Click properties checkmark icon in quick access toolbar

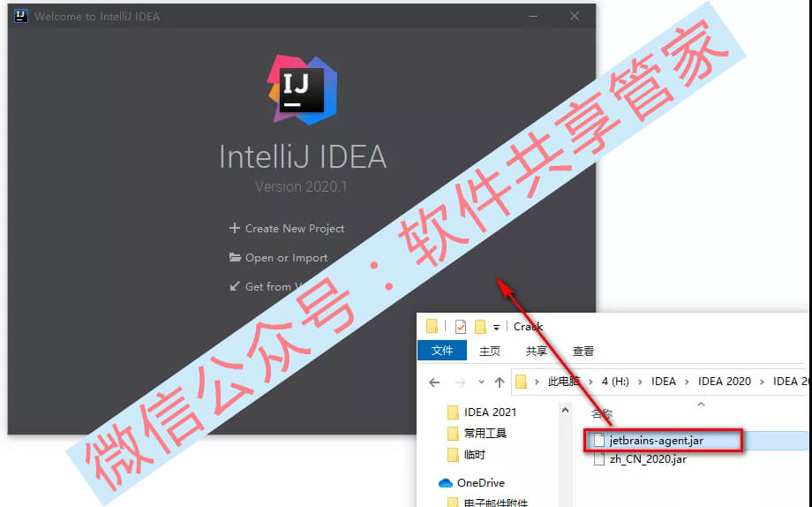461,327
